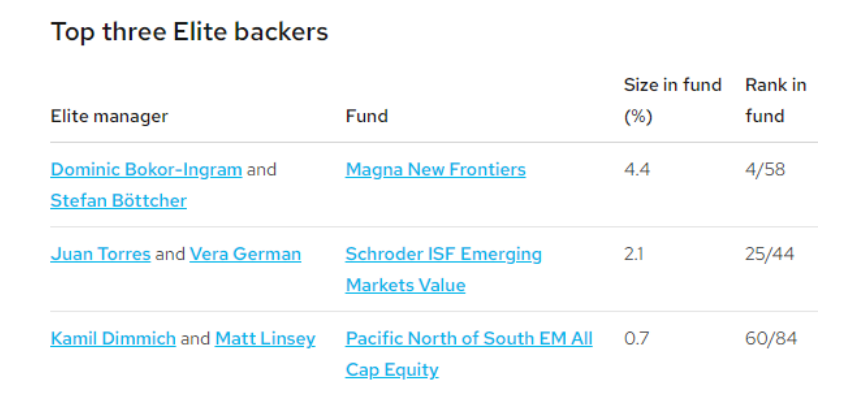Click the Size in fund (%) header
Screen dimensions: 853x403
pos(672,101)
